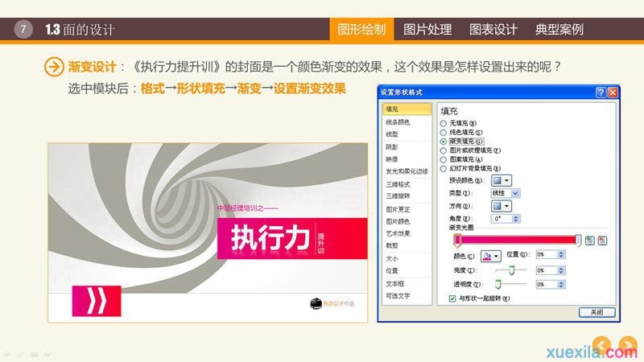
Task: Switch to the 图片处理 tab
Action: coord(427,30)
